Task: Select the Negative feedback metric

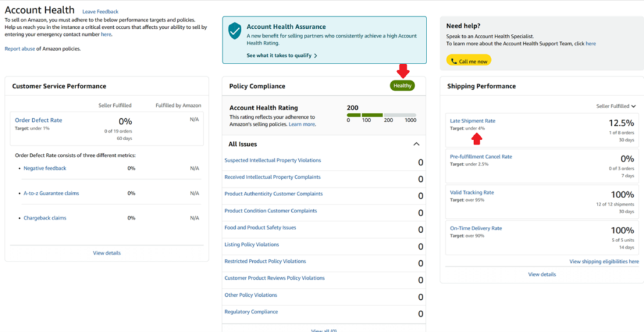Action: coord(45,169)
